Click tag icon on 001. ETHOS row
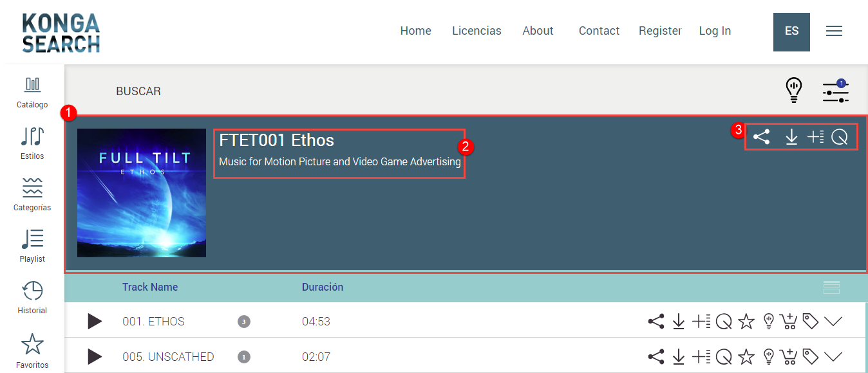This screenshot has height=373, width=868. tap(811, 321)
